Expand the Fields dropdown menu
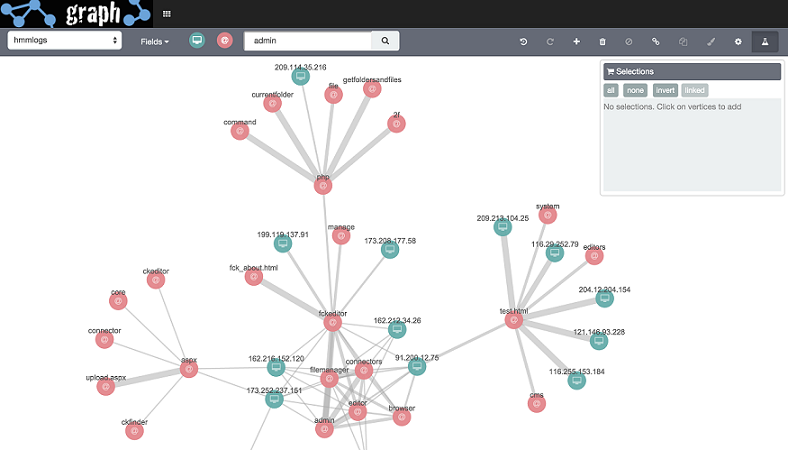 [x=154, y=41]
